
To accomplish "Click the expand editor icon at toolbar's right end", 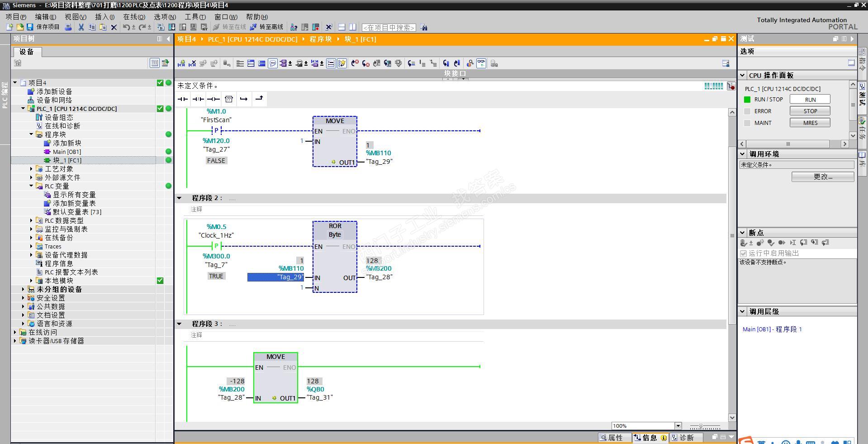I will point(726,63).
